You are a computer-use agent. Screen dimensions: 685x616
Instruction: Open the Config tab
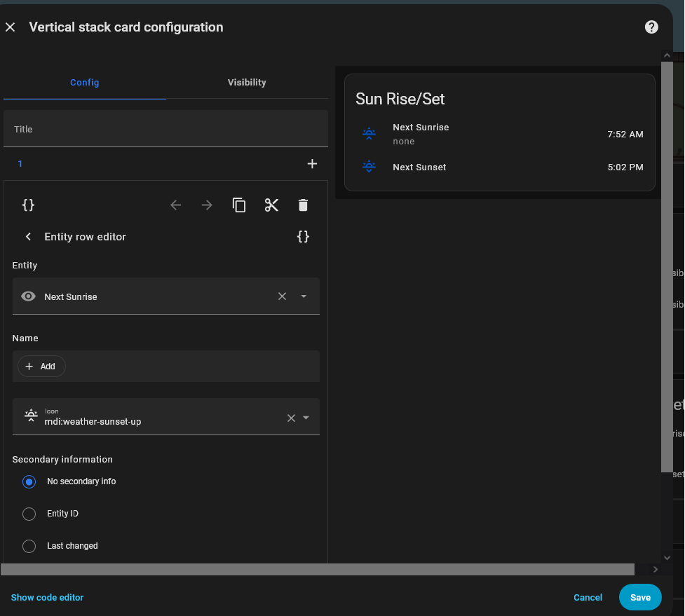84,83
